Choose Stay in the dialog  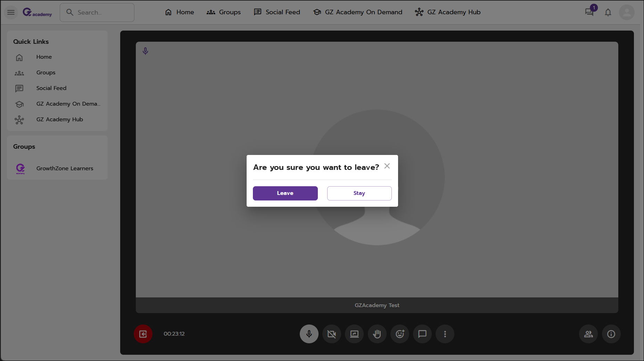tap(359, 193)
